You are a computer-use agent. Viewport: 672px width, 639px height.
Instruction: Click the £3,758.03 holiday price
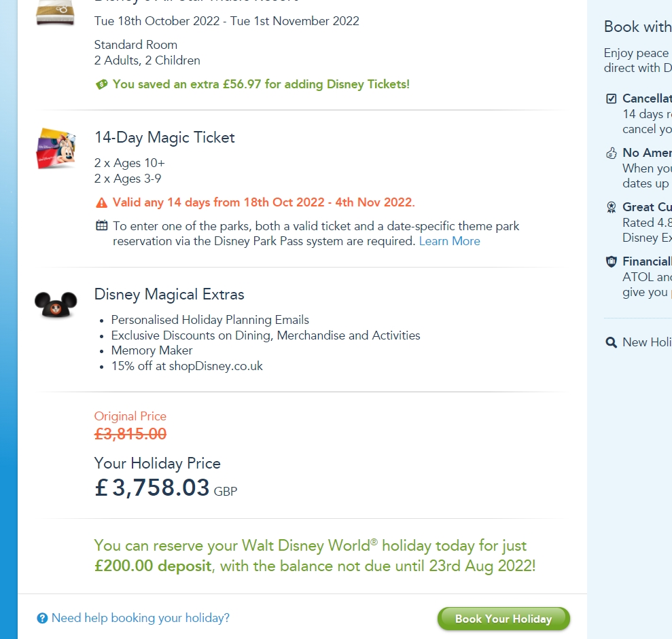tap(152, 488)
